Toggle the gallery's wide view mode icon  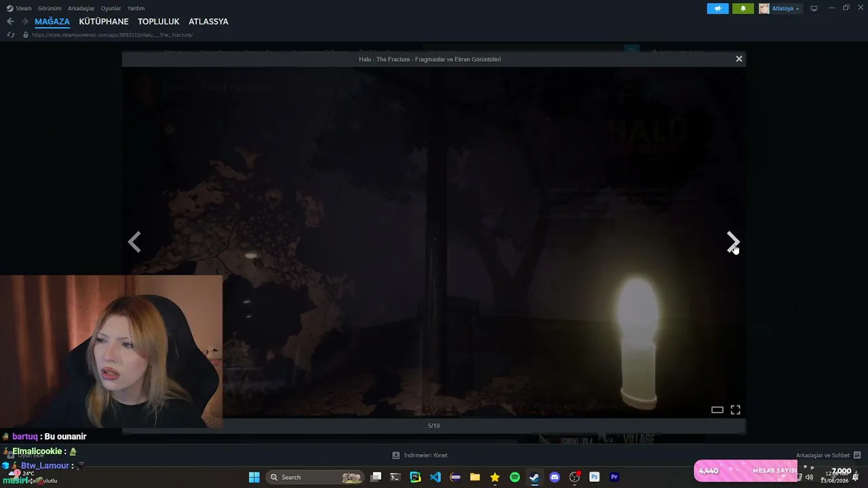tap(717, 409)
